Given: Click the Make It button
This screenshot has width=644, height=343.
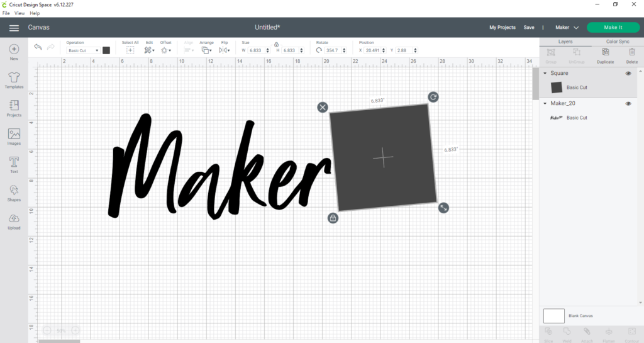Looking at the screenshot, I should tap(613, 28).
